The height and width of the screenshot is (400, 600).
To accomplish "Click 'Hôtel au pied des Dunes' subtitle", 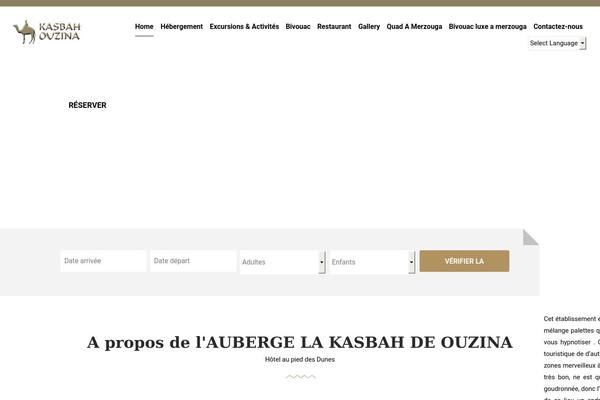I will pyautogui.click(x=300, y=360).
